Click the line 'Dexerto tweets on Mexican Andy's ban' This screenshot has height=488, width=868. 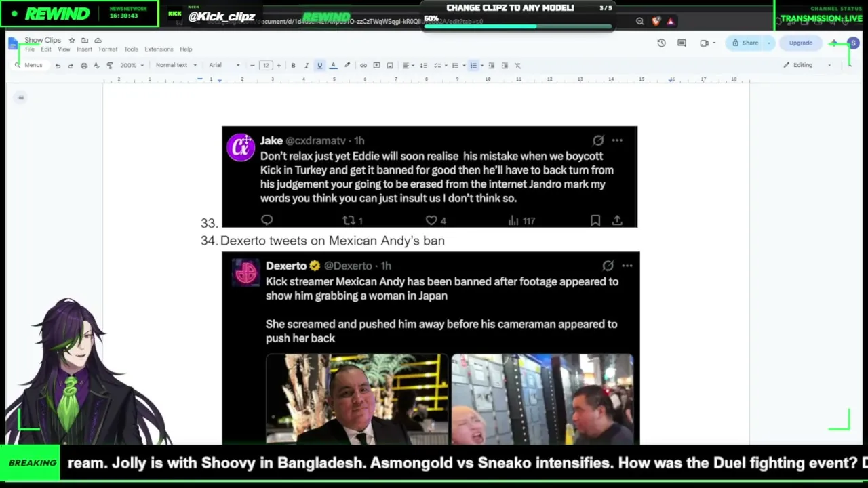tap(332, 241)
